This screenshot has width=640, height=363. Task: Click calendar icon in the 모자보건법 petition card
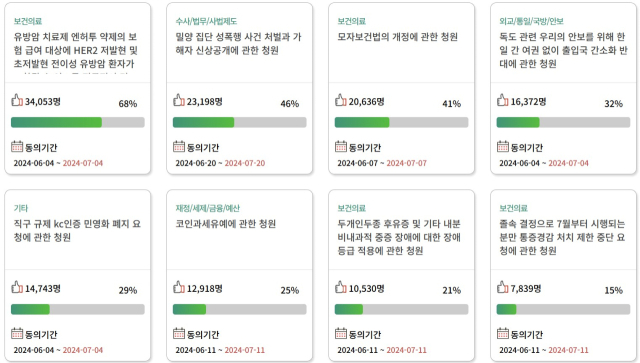341,146
